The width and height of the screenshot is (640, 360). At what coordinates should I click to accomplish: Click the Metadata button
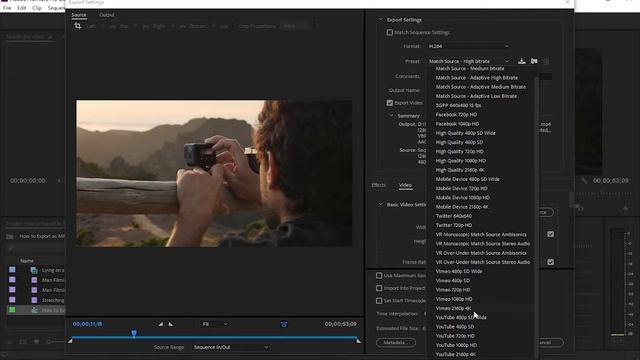click(x=396, y=342)
